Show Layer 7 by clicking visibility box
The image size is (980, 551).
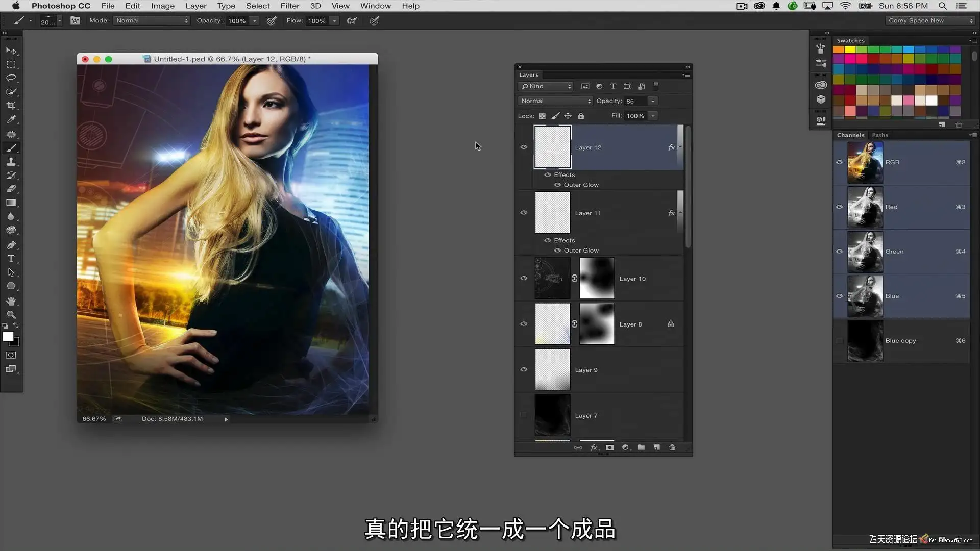[x=524, y=415]
